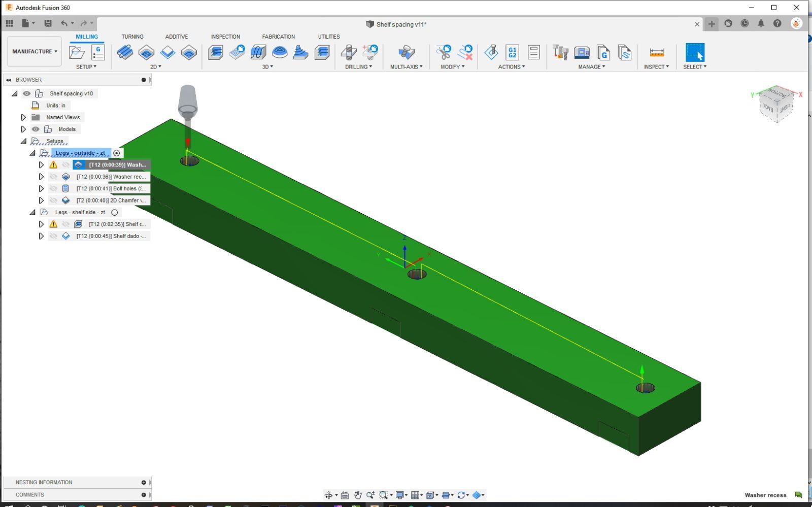Select the Window Selection tool
Screen dimensions: 812x507
coord(695,52)
